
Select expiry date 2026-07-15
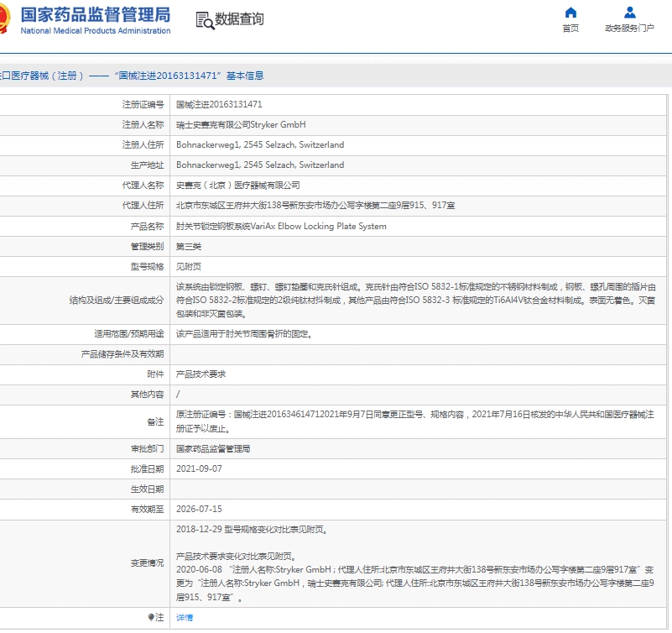coord(199,509)
